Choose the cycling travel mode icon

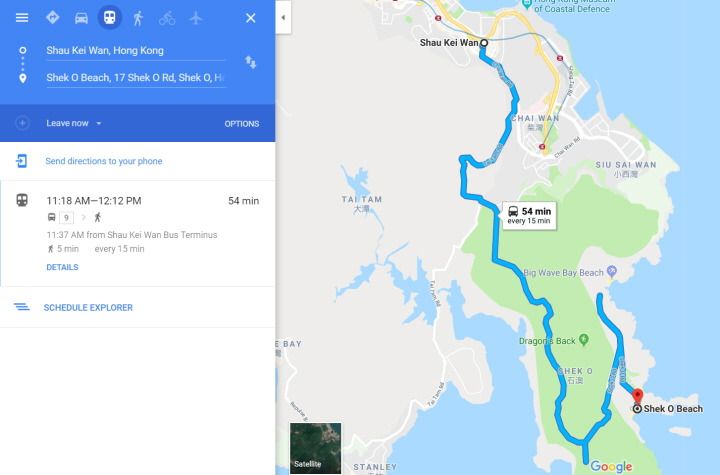click(x=167, y=18)
